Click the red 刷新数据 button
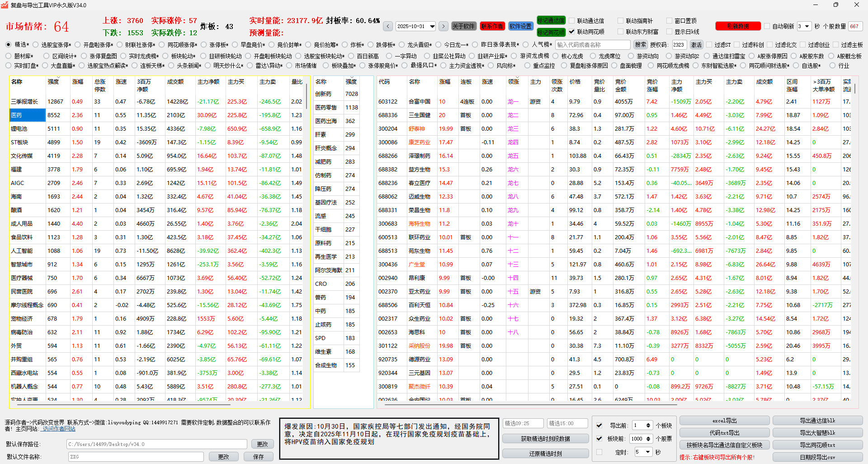 738,26
